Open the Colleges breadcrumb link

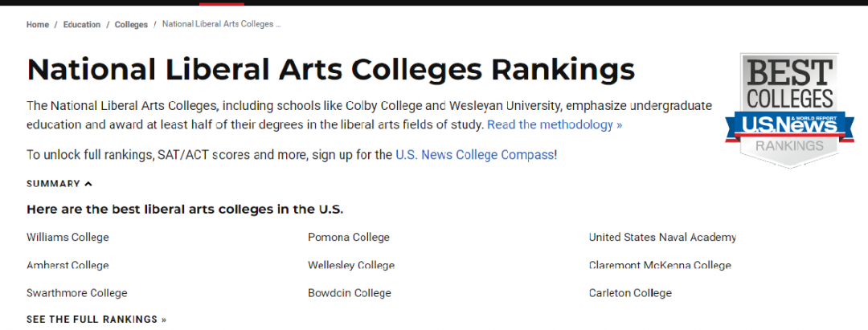[x=131, y=25]
